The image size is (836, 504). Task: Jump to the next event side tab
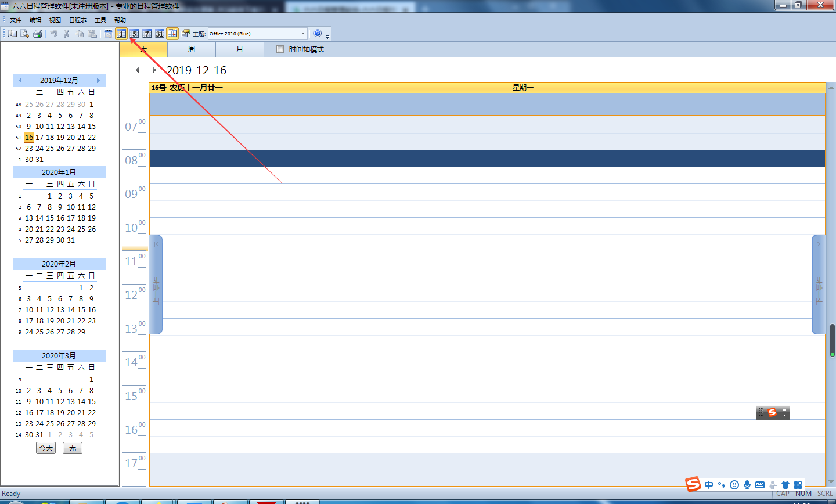(819, 285)
